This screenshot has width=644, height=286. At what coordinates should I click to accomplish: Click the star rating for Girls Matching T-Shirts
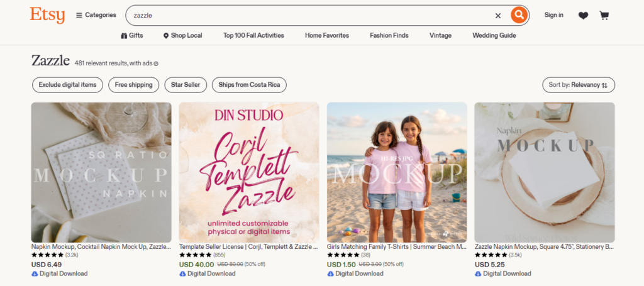pyautogui.click(x=343, y=255)
